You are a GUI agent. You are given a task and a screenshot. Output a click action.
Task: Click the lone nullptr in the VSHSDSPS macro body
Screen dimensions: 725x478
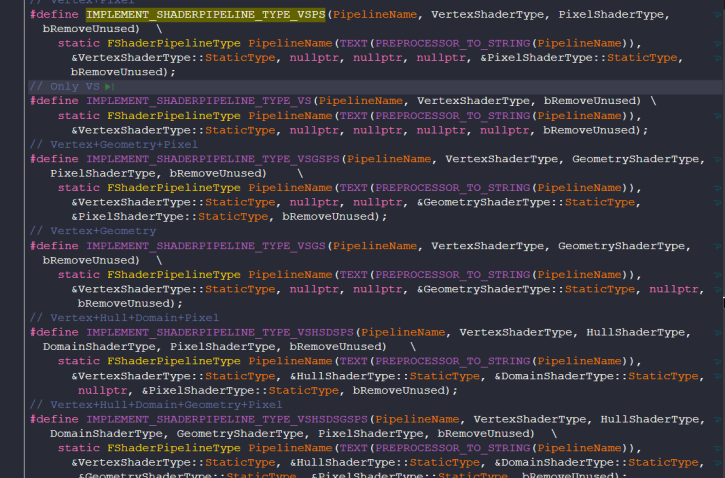(x=103, y=391)
